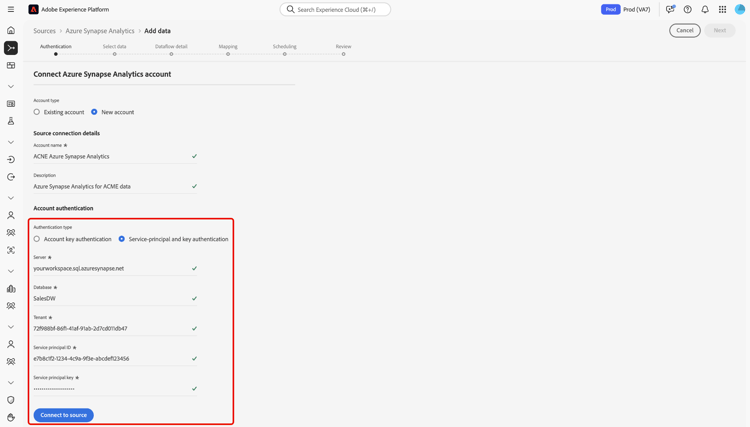Edit the Description field

coord(115,186)
